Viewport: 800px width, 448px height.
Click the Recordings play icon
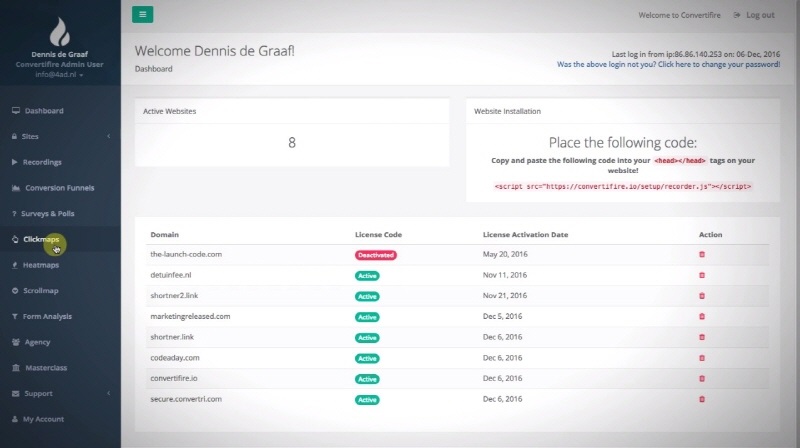14,162
